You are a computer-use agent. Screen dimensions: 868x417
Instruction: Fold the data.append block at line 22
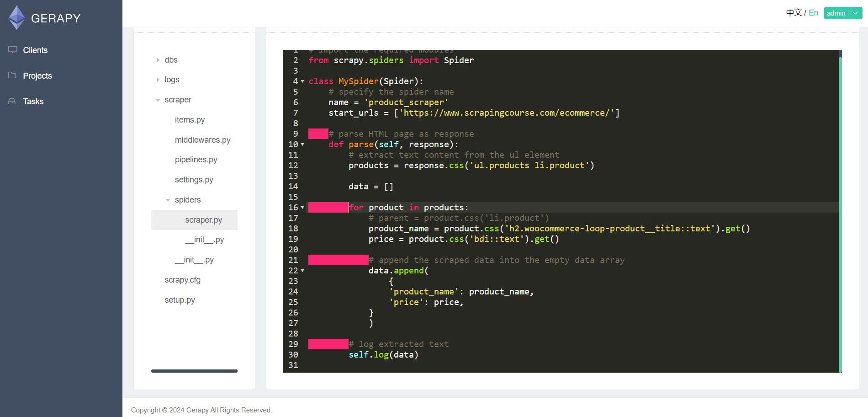click(x=302, y=271)
